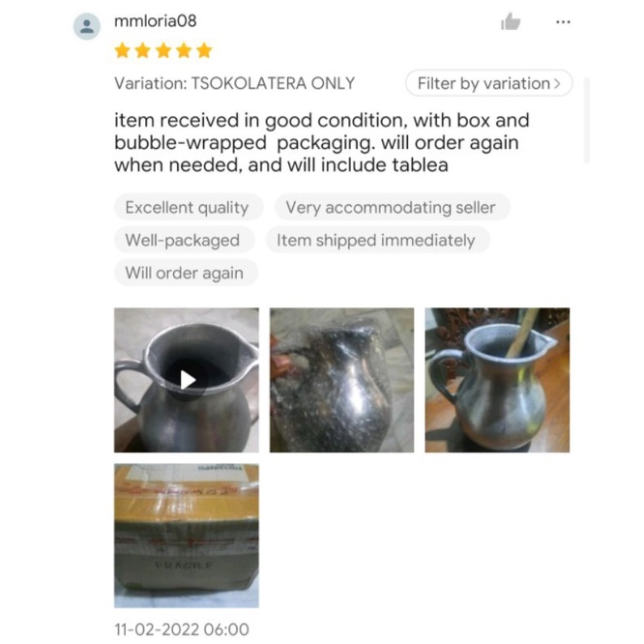Select the Excellent quality tag
The width and height of the screenshot is (644, 644).
188,207
